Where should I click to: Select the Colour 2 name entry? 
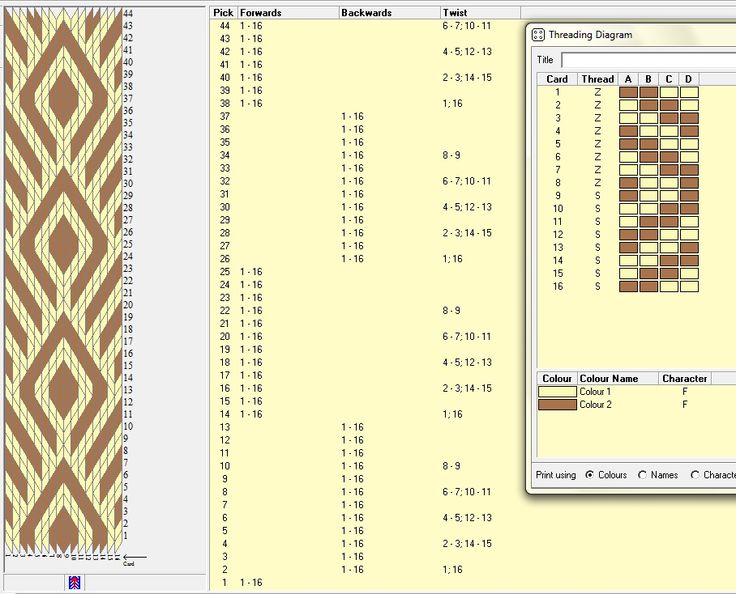click(x=595, y=405)
